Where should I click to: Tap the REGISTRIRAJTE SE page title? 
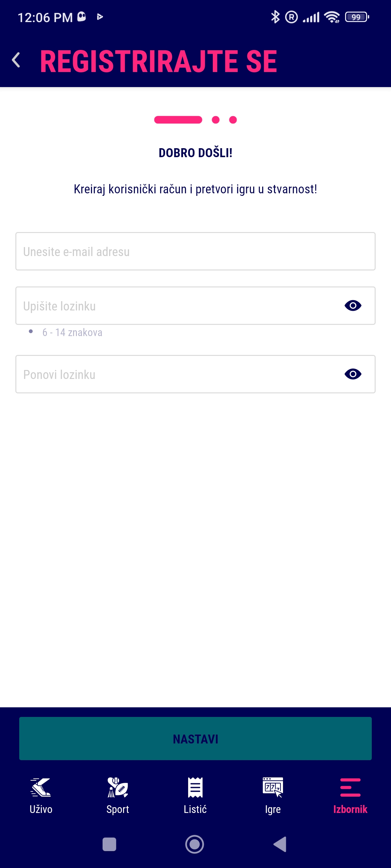(159, 61)
